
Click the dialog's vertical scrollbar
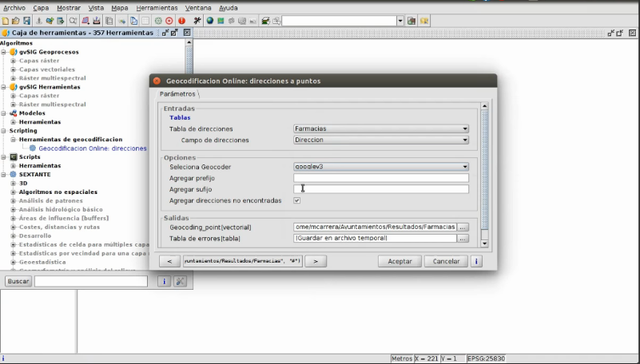[484, 176]
